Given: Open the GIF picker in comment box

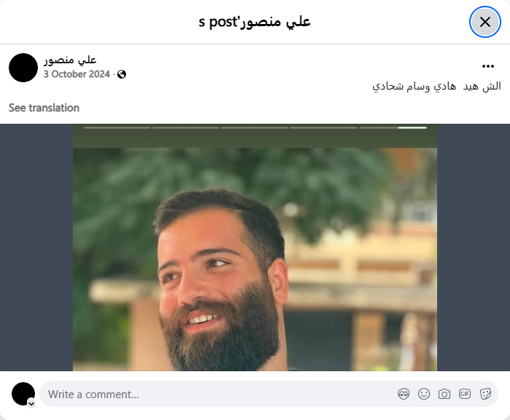Looking at the screenshot, I should 465,394.
